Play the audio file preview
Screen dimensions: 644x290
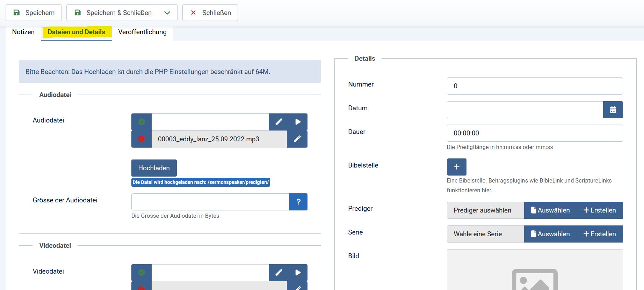pos(298,122)
